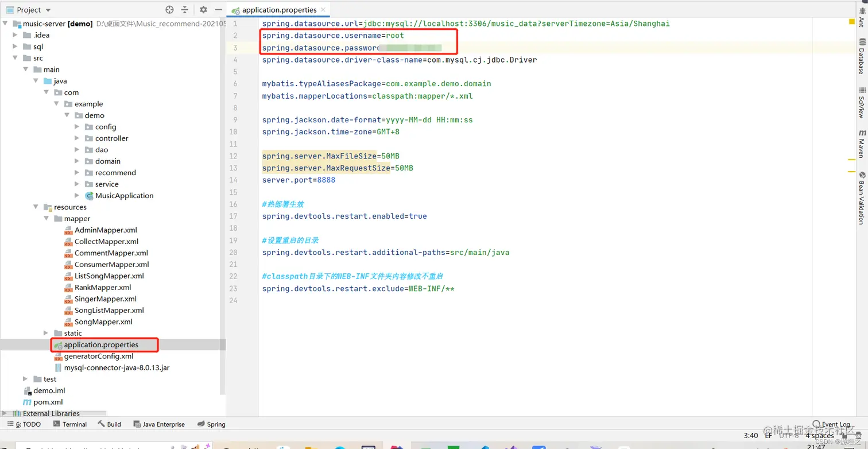Open the TODO tool window
Screen dimensions: 868x449
24,424
